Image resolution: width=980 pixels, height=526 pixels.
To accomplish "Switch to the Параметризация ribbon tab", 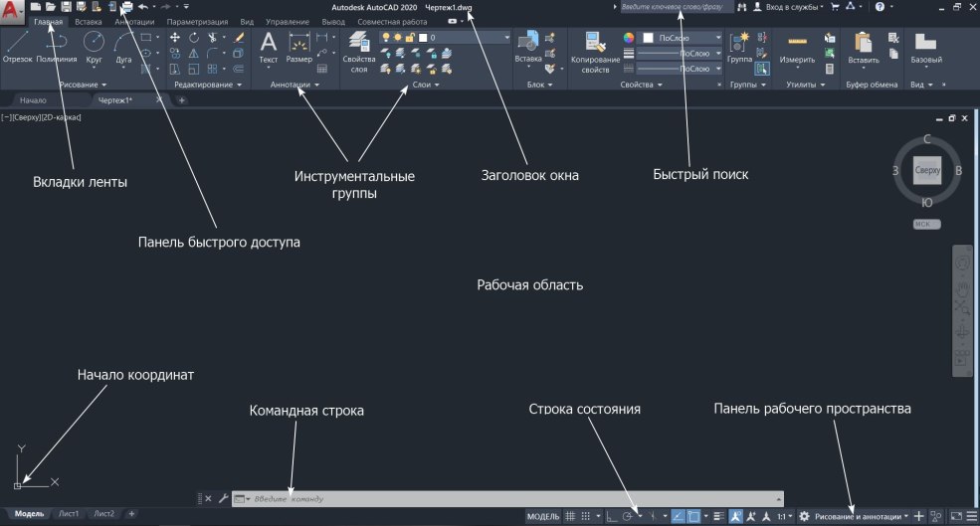I will [197, 21].
